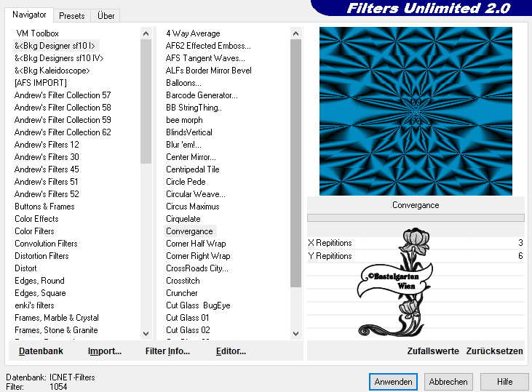Image resolution: width=532 pixels, height=392 pixels.
Task: Select the Distort category
Action: (x=25, y=268)
